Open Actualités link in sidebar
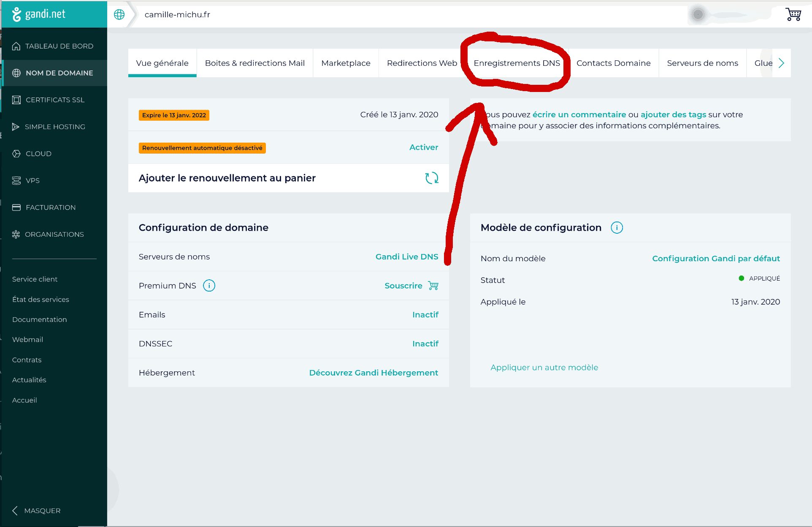The image size is (812, 527). click(29, 380)
